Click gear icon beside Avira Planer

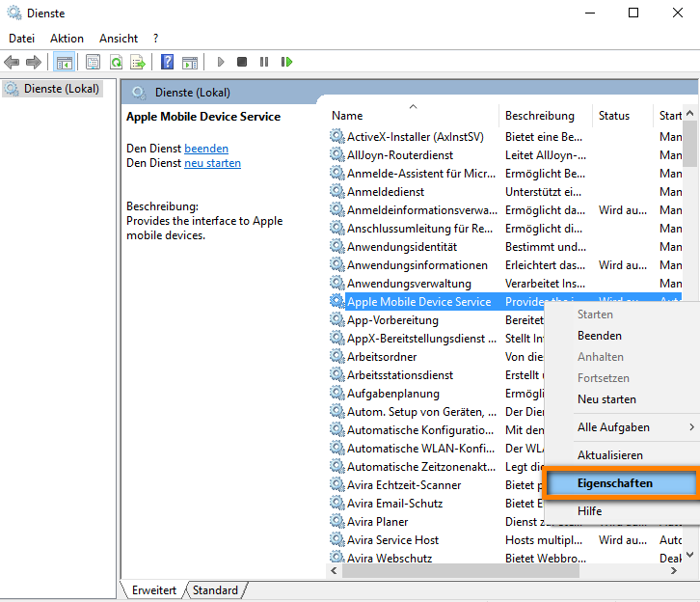(337, 521)
